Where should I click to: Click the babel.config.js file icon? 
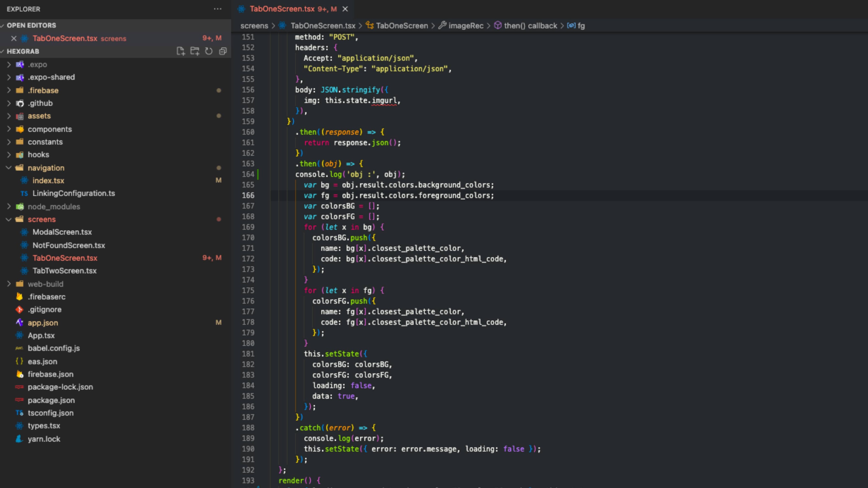[x=19, y=348]
